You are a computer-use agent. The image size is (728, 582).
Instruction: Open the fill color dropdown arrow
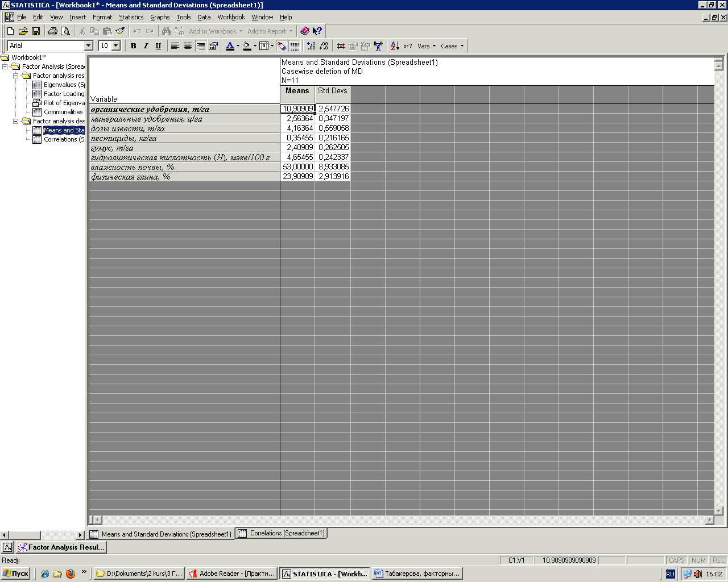pyautogui.click(x=255, y=46)
